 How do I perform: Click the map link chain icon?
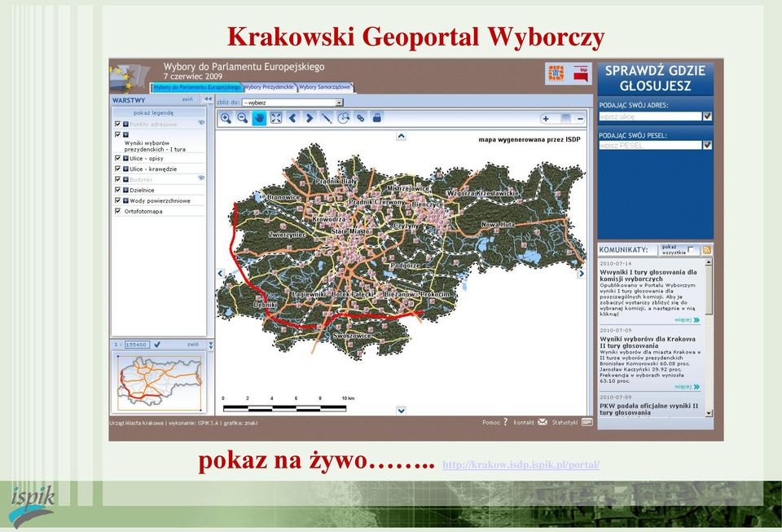pos(360,118)
